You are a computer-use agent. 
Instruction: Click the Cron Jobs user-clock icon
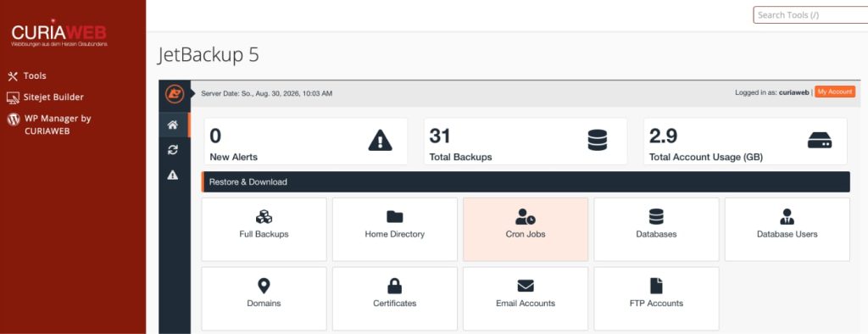coord(526,216)
